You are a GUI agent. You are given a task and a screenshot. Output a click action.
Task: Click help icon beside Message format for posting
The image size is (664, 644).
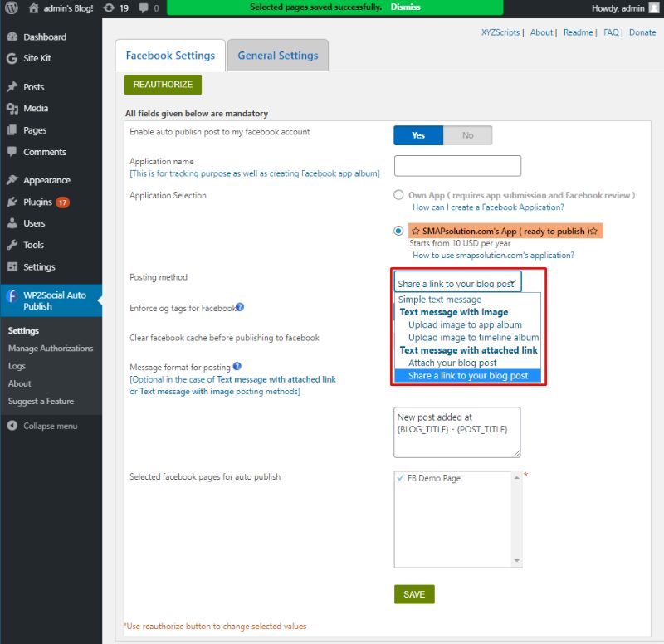(x=237, y=366)
